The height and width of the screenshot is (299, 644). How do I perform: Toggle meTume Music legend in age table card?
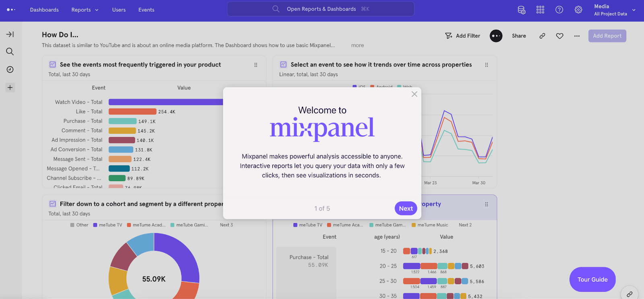[430, 225]
